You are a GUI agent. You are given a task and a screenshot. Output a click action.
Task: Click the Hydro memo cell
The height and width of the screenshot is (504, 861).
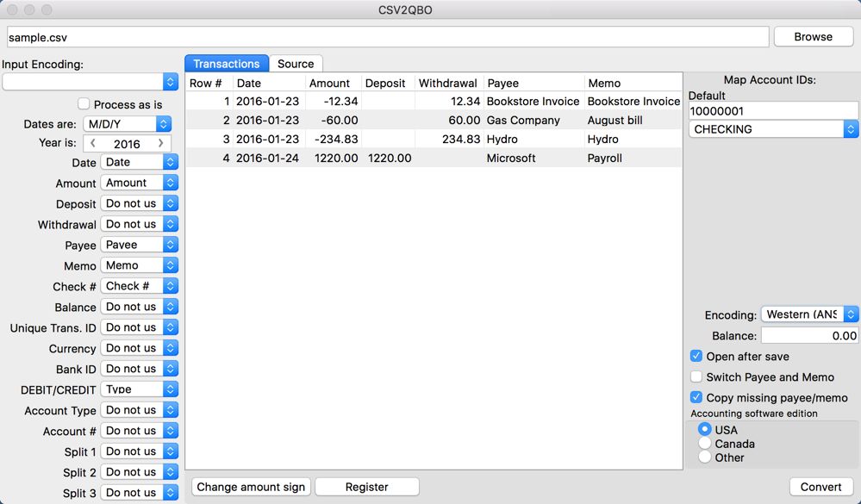[x=633, y=139]
